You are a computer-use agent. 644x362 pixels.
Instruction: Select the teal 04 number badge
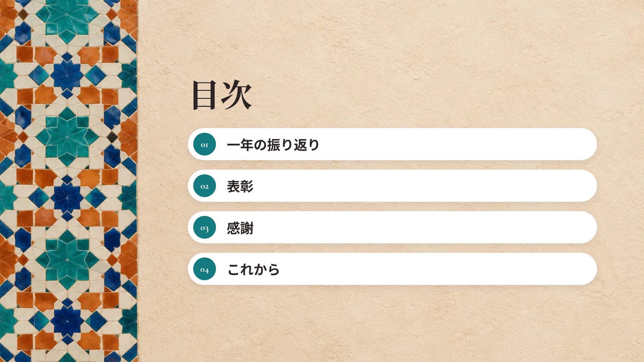coord(204,269)
